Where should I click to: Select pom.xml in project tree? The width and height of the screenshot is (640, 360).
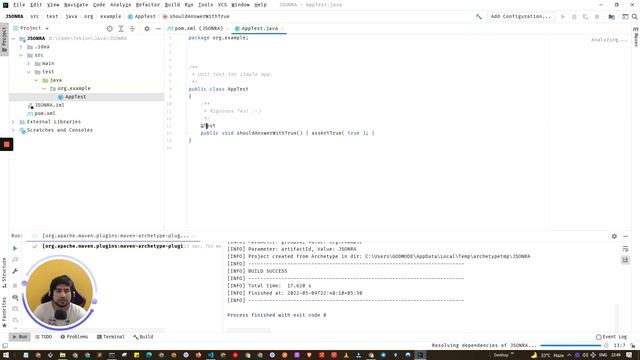[41, 113]
